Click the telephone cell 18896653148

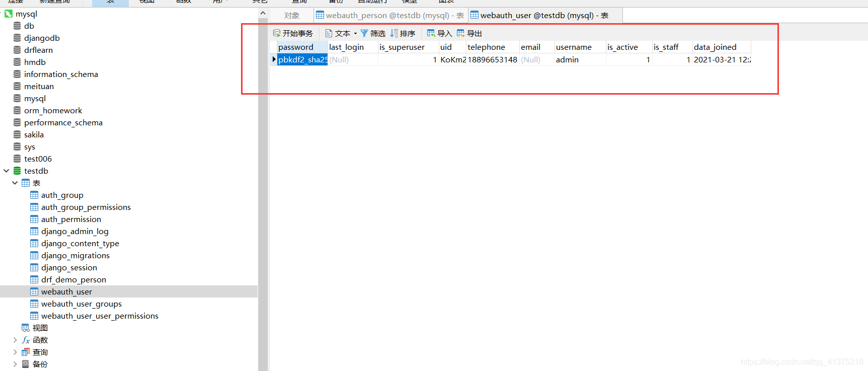point(493,59)
